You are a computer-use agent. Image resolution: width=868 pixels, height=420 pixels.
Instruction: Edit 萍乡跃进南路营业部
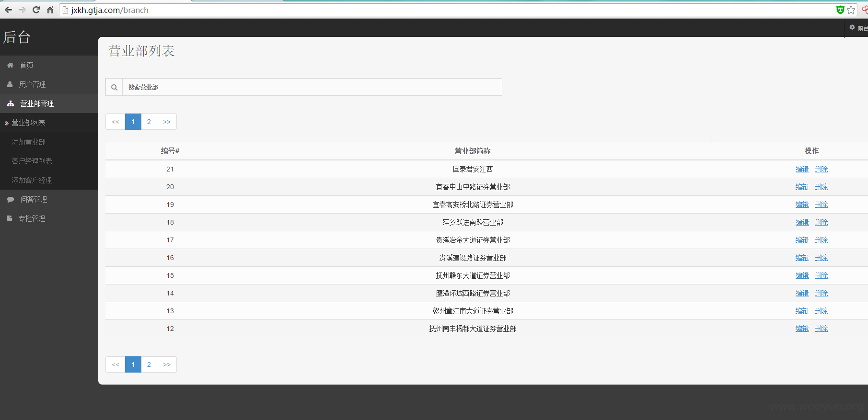(x=802, y=222)
